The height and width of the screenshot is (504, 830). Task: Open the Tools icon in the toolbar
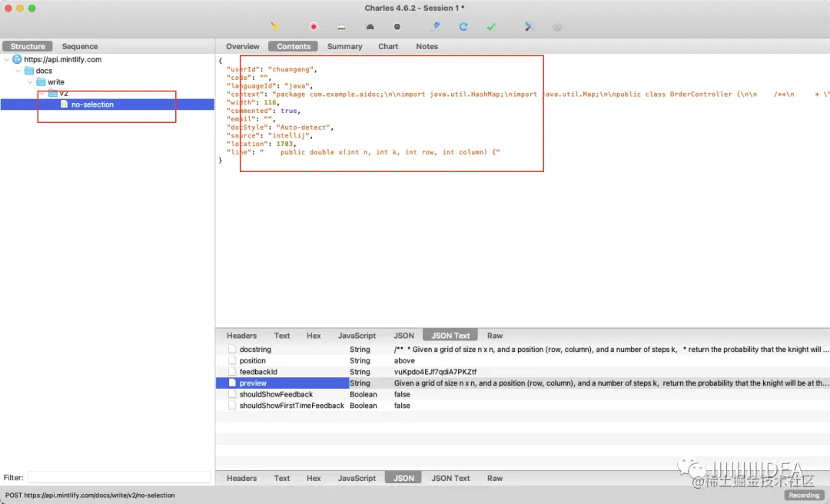pyautogui.click(x=528, y=26)
